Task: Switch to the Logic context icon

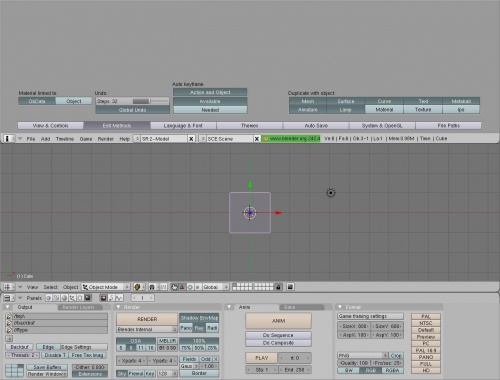Action: pyautogui.click(x=49, y=298)
